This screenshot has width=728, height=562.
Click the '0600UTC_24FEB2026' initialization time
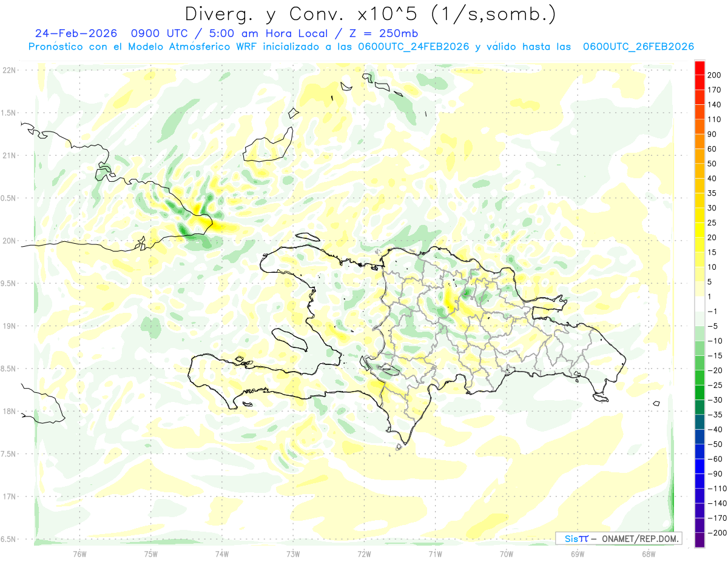(414, 47)
